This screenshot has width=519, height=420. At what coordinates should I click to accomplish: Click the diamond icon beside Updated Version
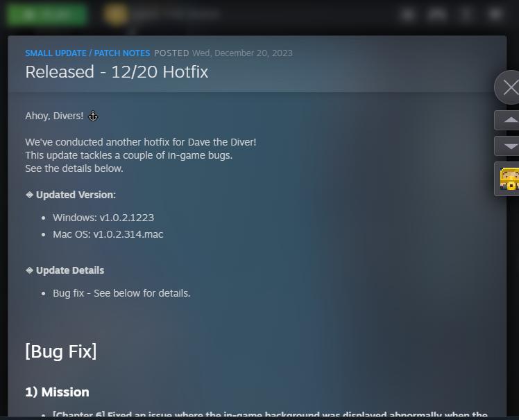tap(29, 195)
